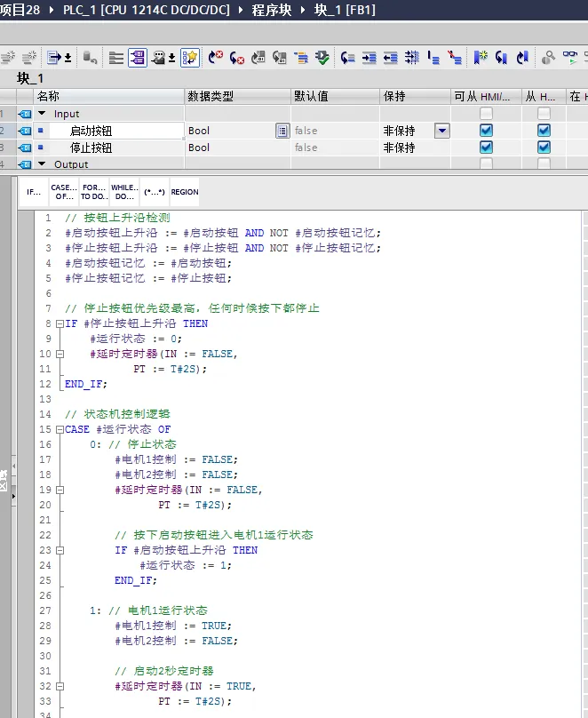Click PLC_1 [CPU 1214C DC/DC/DC] breadcrumb
Image resolution: width=588 pixels, height=718 pixels.
point(147,10)
